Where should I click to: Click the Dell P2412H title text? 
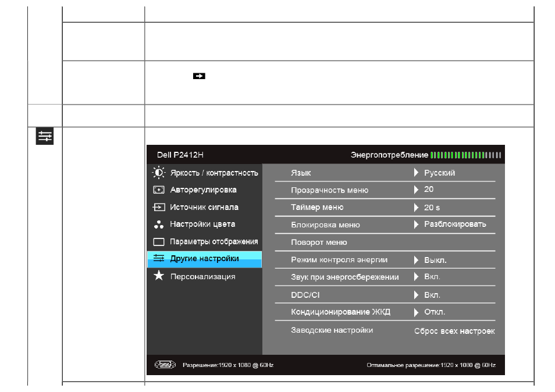point(180,155)
